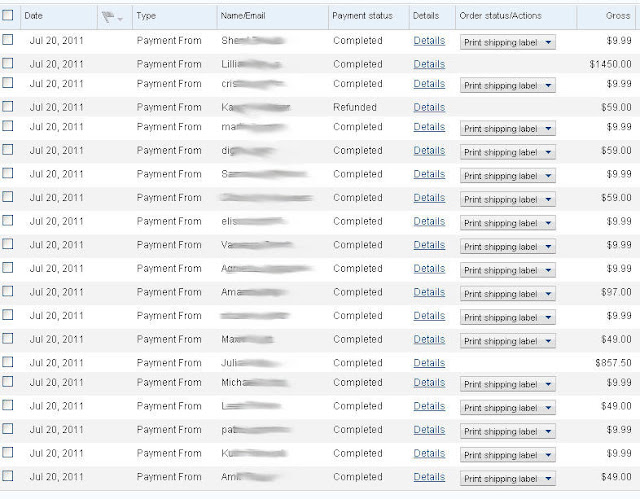The height and width of the screenshot is (499, 640).
Task: Open the small arrow beside the header flag
Action: (x=120, y=19)
